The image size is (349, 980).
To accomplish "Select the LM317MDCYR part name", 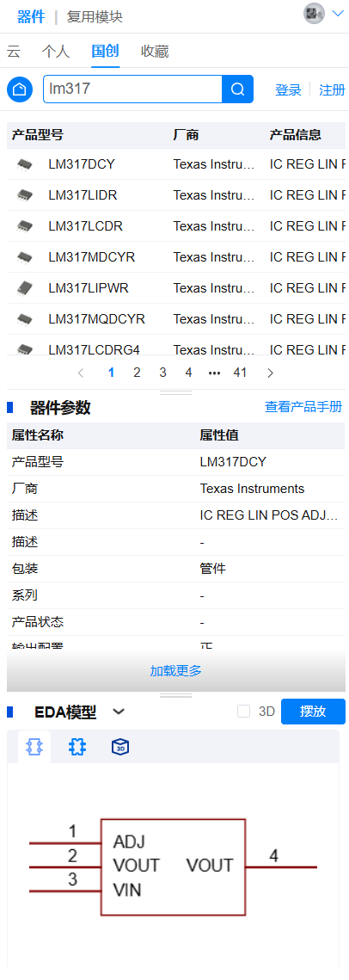I will [92, 257].
